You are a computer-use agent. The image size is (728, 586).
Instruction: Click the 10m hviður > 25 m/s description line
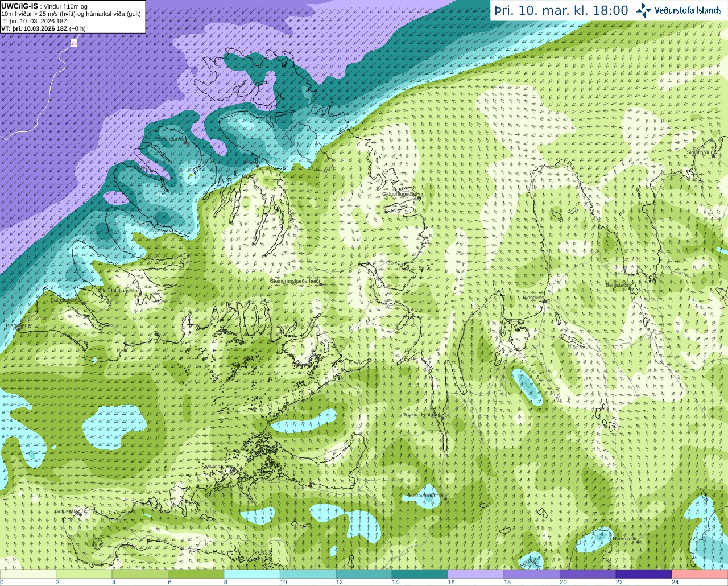tap(71, 14)
